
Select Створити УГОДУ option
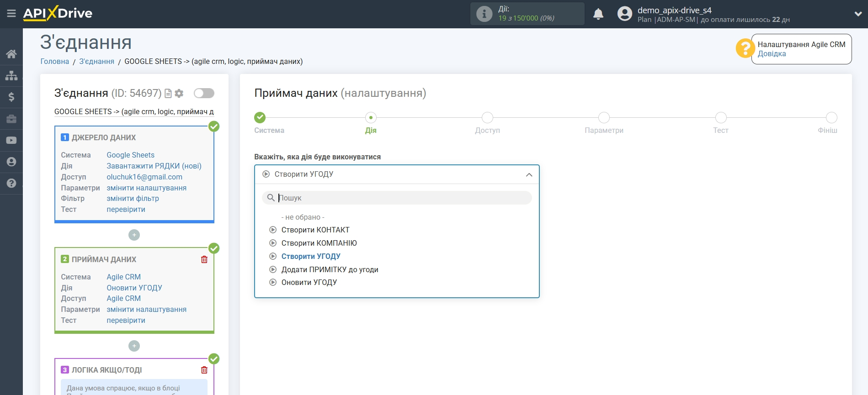311,257
